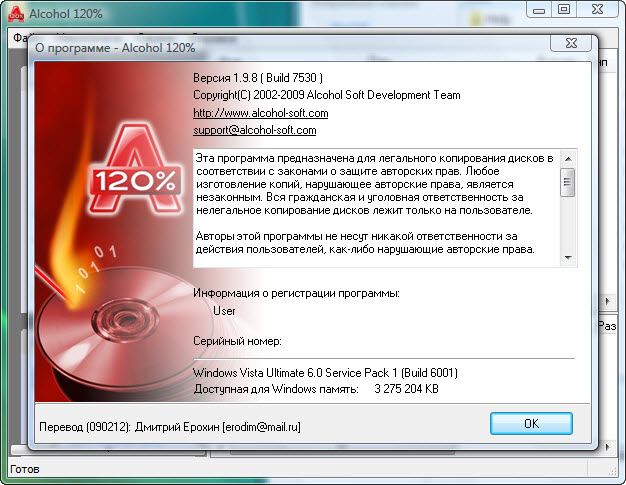Click the license text scrollbar thumb
This screenshot has height=485, width=626.
pos(568,182)
